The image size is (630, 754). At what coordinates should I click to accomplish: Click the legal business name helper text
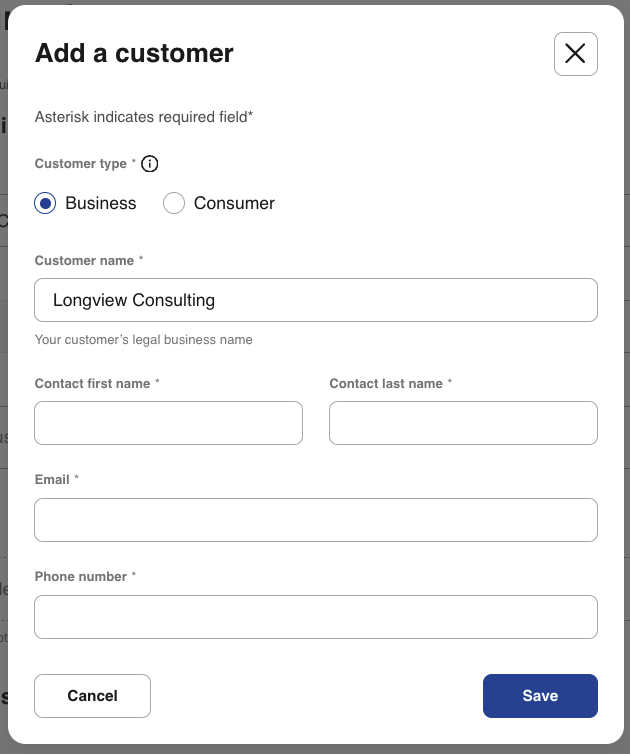[143, 340]
